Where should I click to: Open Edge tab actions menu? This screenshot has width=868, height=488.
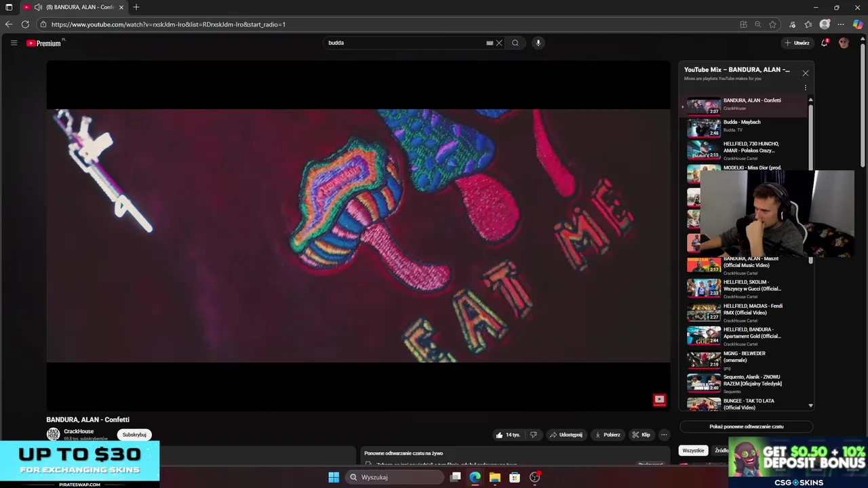pyautogui.click(x=9, y=7)
